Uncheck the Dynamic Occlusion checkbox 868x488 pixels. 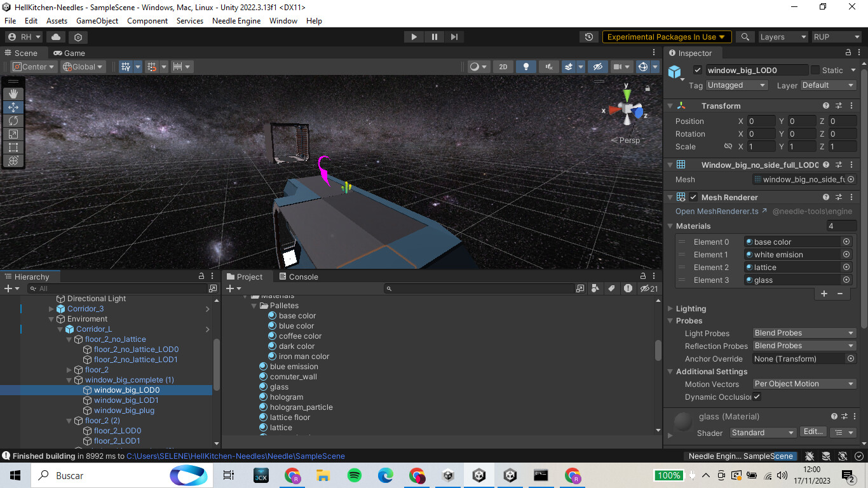click(757, 396)
